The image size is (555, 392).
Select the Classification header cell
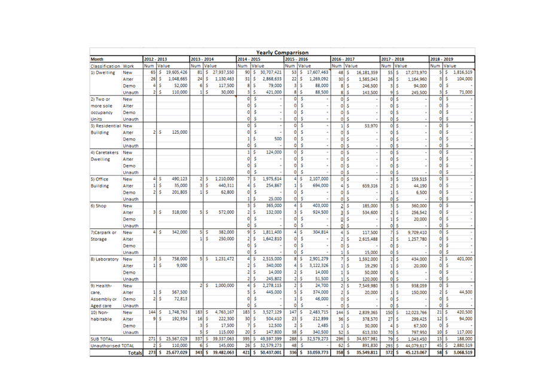click(105, 66)
